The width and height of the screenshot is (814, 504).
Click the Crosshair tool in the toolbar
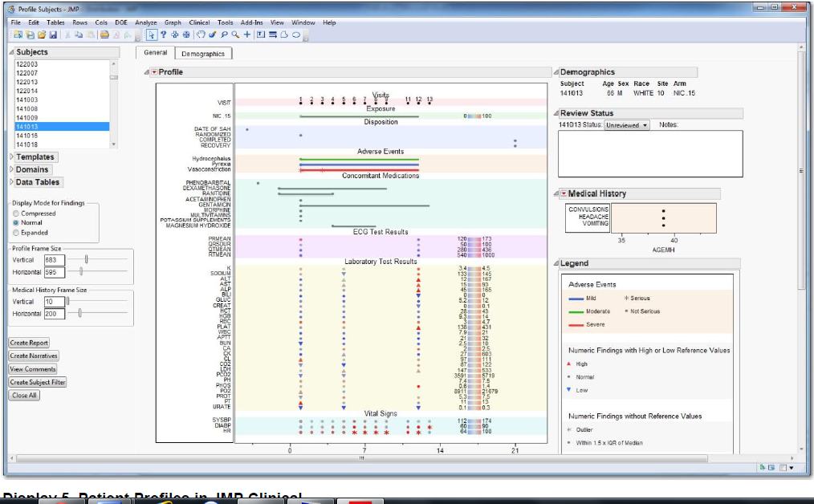click(246, 35)
